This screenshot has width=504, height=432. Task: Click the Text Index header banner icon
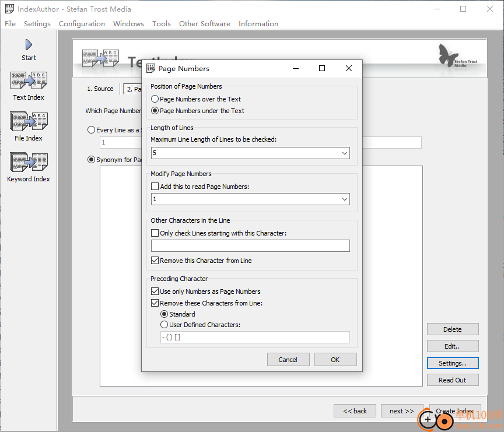tap(100, 58)
